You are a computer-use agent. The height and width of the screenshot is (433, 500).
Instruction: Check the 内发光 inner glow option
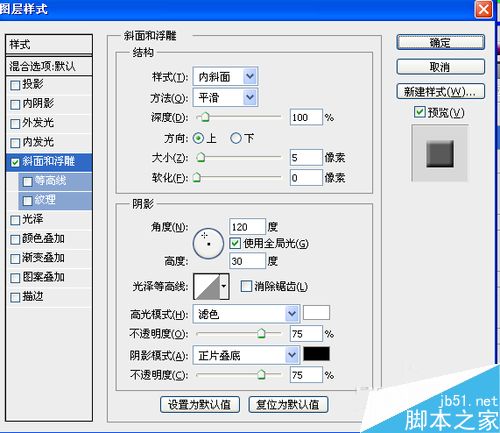tap(15, 143)
